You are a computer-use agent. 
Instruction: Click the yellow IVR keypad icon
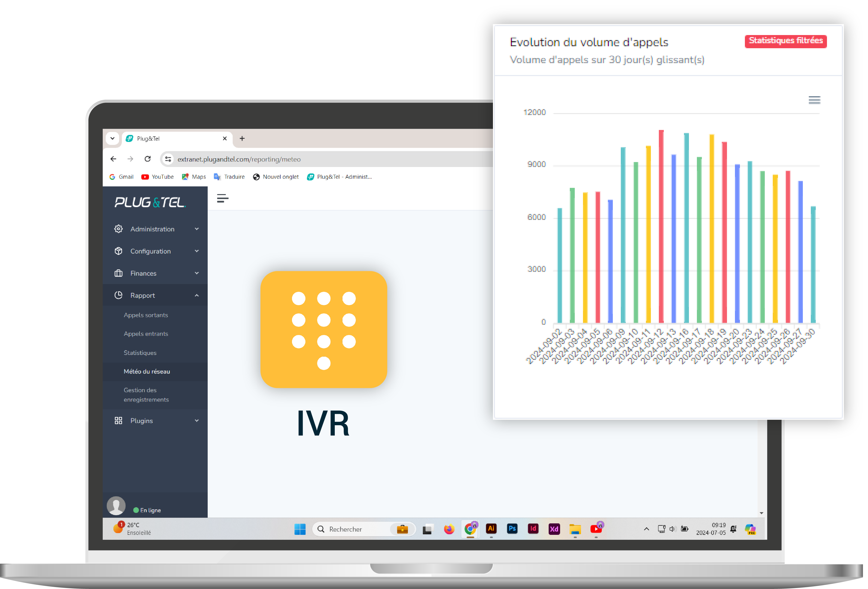point(324,329)
